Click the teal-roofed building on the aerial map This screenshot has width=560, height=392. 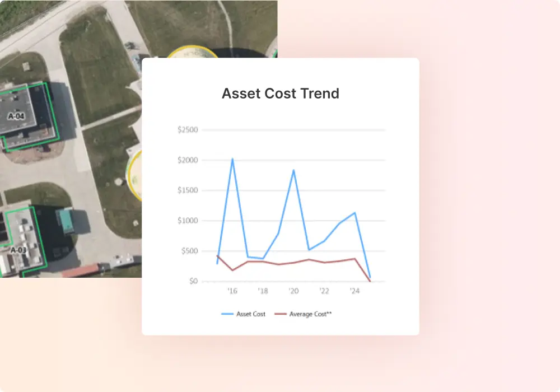click(x=65, y=221)
